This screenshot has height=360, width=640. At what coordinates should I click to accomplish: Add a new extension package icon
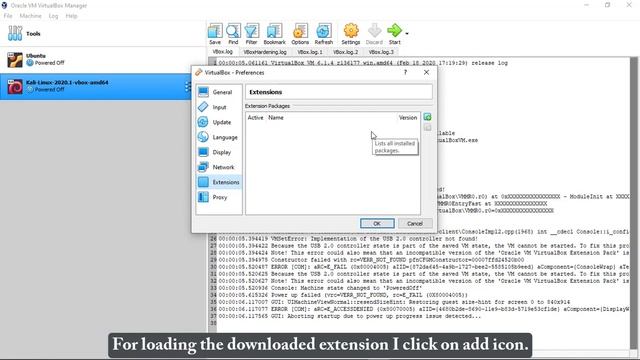(427, 117)
